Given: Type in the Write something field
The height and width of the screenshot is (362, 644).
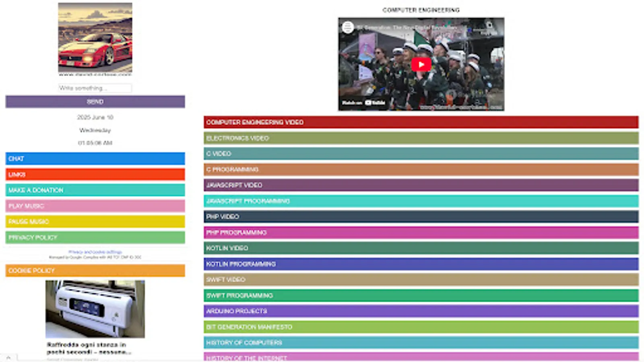Looking at the screenshot, I should [x=95, y=88].
